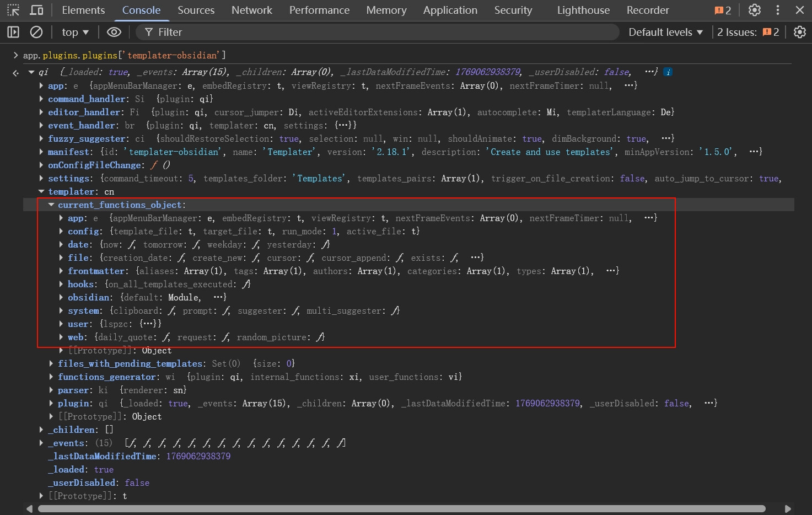Click the warnings count badge in the tab bar
Screen dimensions: 812x515
(x=722, y=10)
